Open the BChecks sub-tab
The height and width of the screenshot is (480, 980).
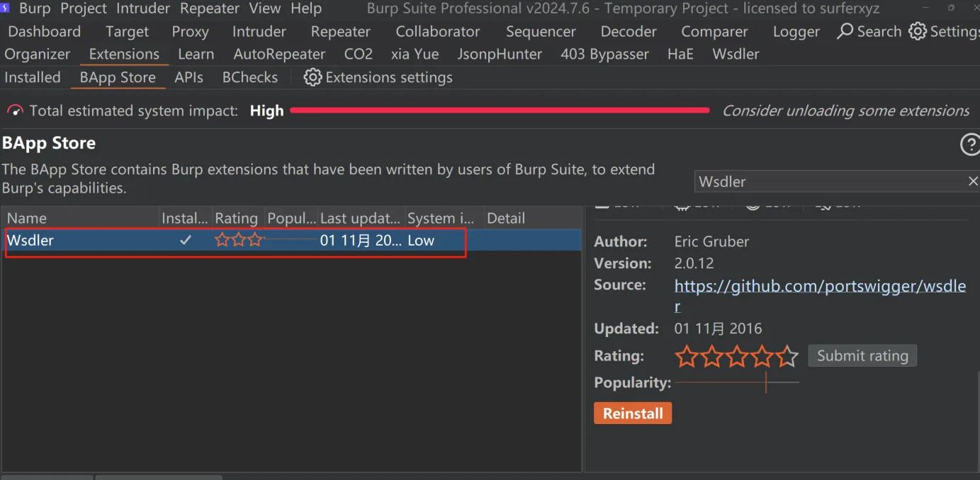[250, 78]
